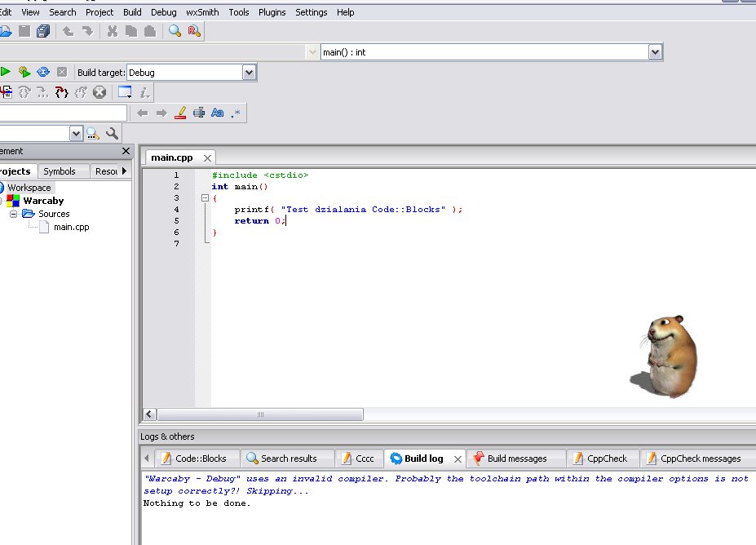Click the Copy icon in toolbar

coord(131,31)
